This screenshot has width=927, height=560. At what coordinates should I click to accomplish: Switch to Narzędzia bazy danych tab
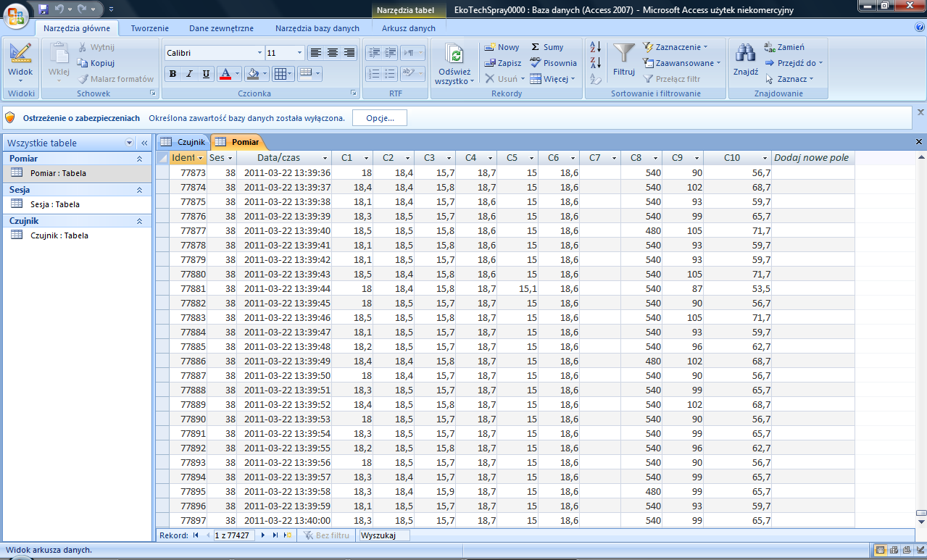pos(317,28)
